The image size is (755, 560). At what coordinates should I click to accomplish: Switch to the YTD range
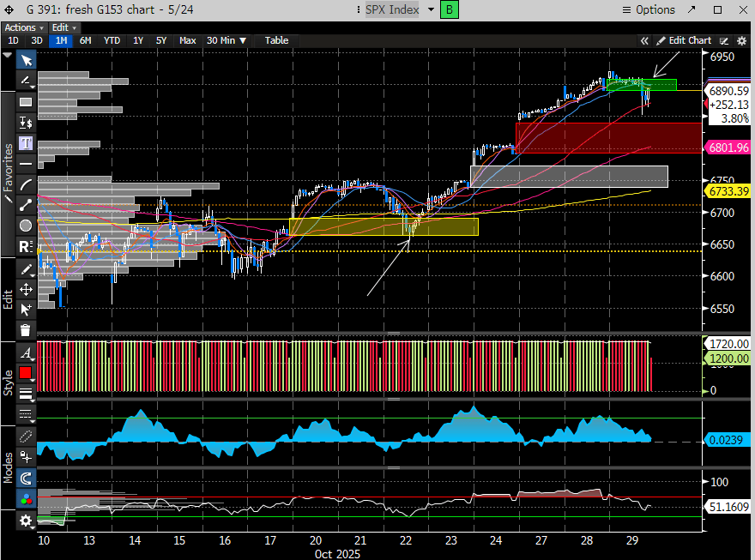click(112, 40)
